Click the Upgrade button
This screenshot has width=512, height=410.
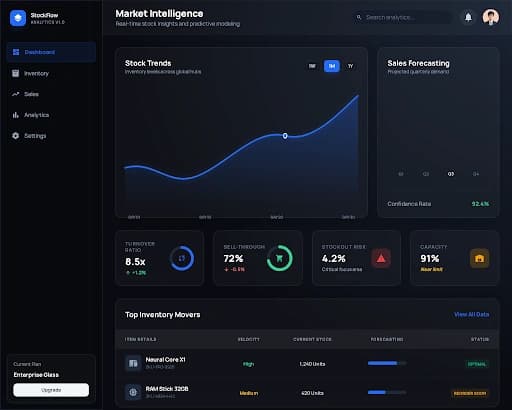[x=51, y=390]
